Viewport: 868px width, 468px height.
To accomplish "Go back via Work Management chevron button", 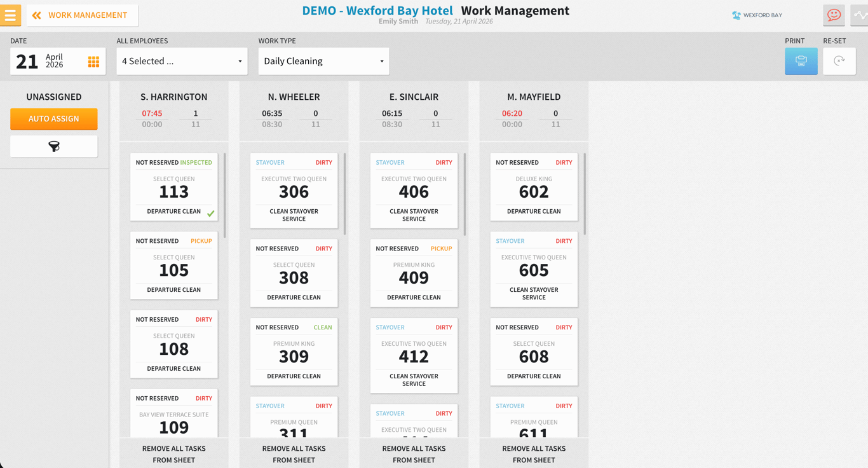I will (82, 15).
